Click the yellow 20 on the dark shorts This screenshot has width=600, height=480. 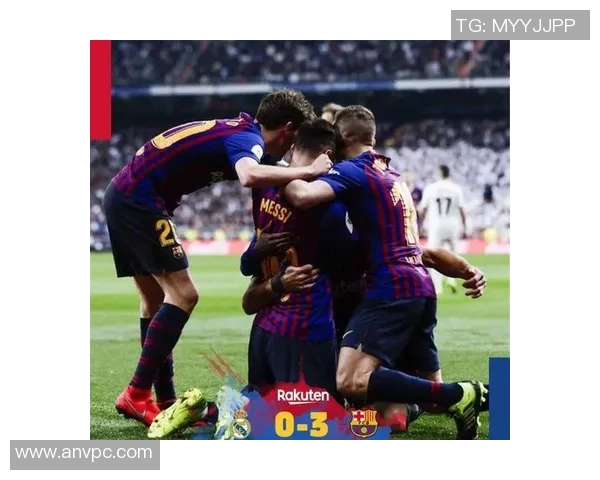[x=166, y=232]
